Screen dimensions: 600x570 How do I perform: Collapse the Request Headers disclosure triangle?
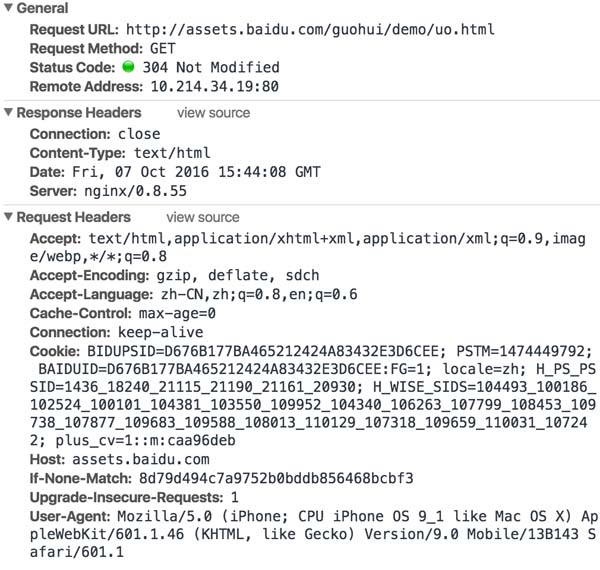(x=9, y=217)
